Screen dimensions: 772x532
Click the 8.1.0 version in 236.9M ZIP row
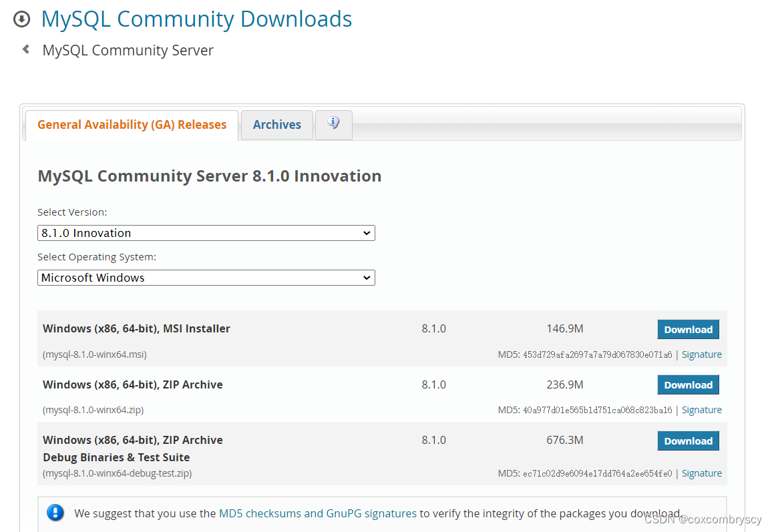pos(434,385)
